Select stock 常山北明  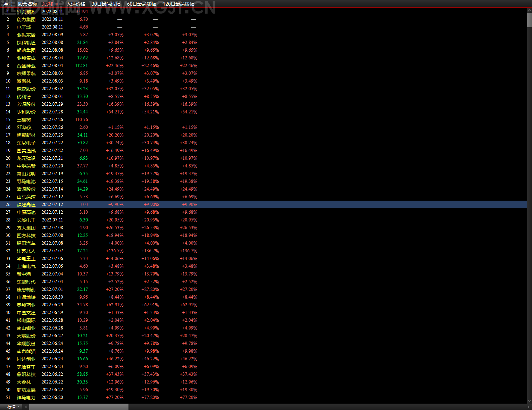coord(26,174)
